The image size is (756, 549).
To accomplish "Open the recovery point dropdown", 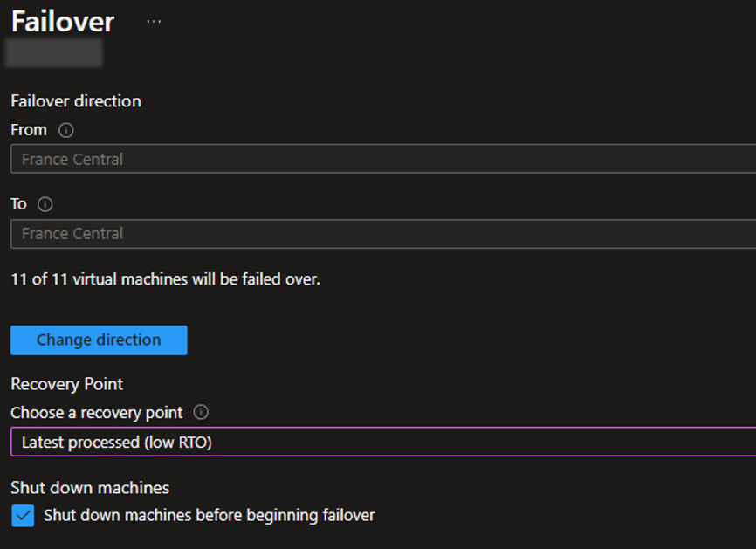I will 383,442.
